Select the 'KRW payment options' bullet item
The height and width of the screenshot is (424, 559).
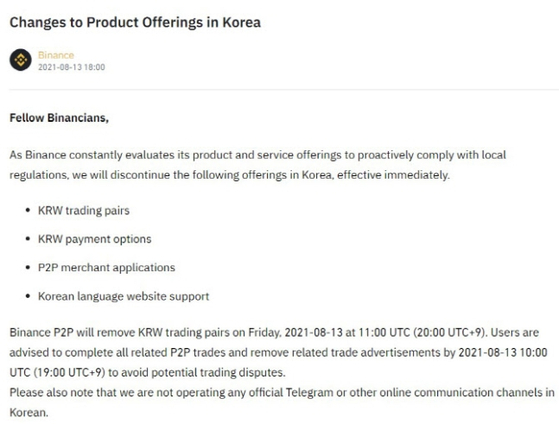pos(94,239)
